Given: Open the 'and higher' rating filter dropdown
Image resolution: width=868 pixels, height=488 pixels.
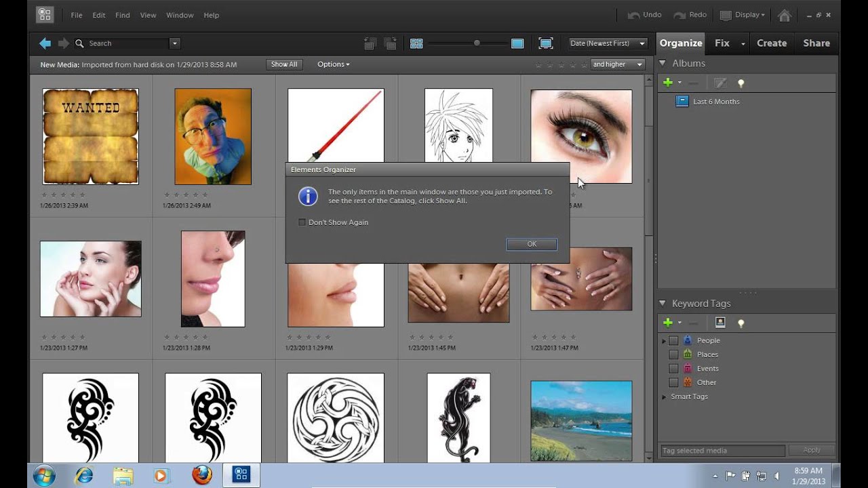Looking at the screenshot, I should (x=618, y=64).
